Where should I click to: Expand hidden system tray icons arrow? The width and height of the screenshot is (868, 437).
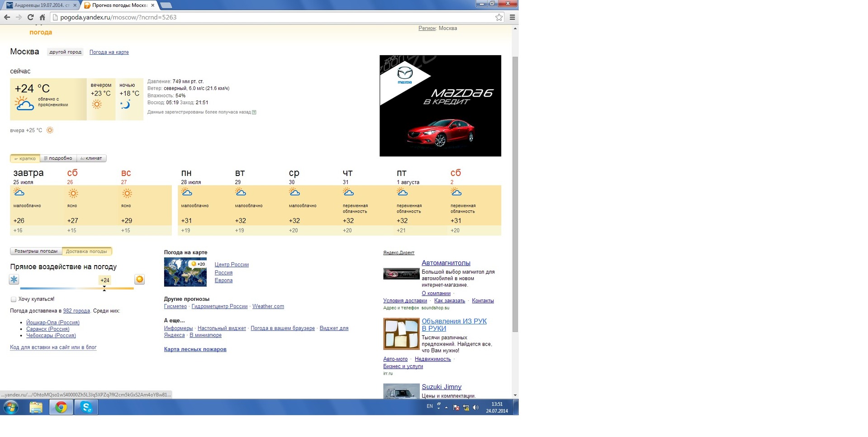coord(446,408)
